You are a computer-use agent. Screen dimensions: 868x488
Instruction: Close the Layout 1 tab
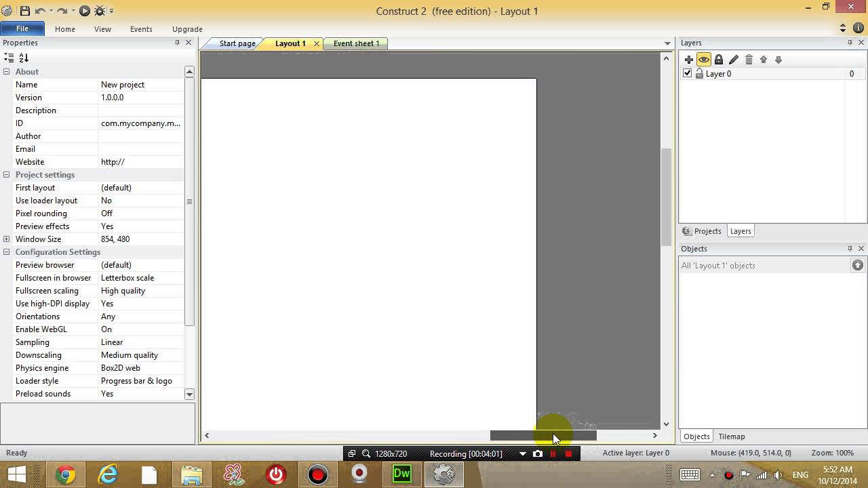[316, 43]
